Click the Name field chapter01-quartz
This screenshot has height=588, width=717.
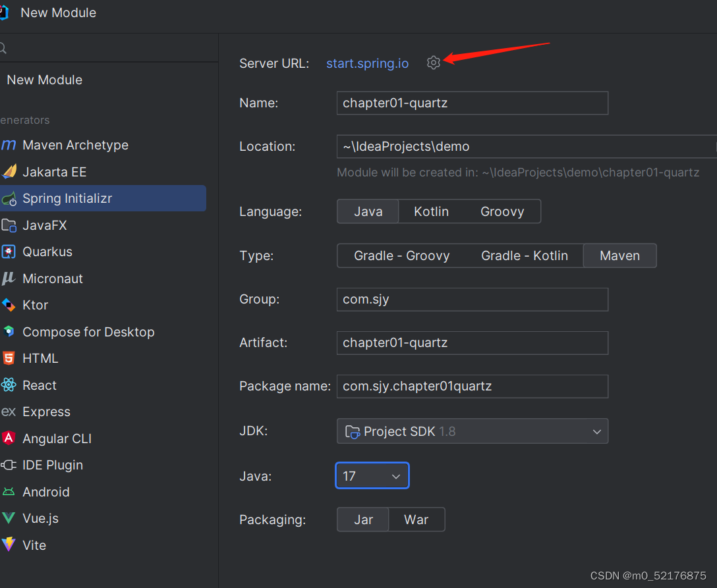point(473,103)
